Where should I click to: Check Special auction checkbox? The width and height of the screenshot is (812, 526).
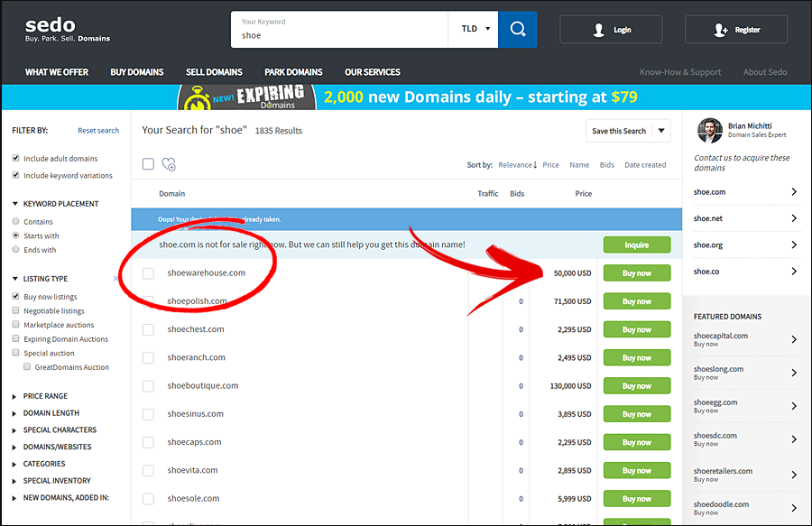15,353
